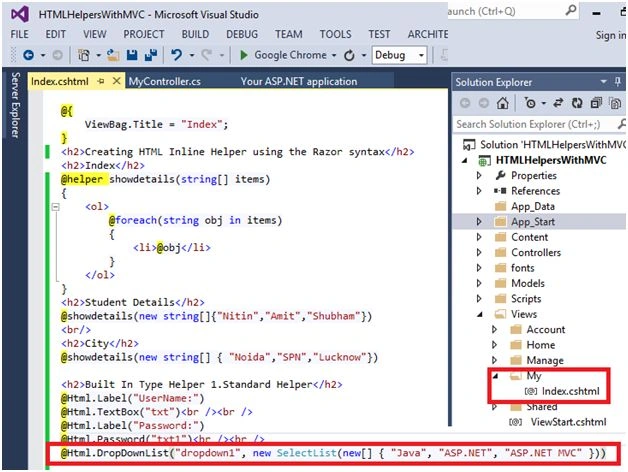The image size is (628, 472).
Task: Open the Debug configuration dropdown
Action: point(399,55)
